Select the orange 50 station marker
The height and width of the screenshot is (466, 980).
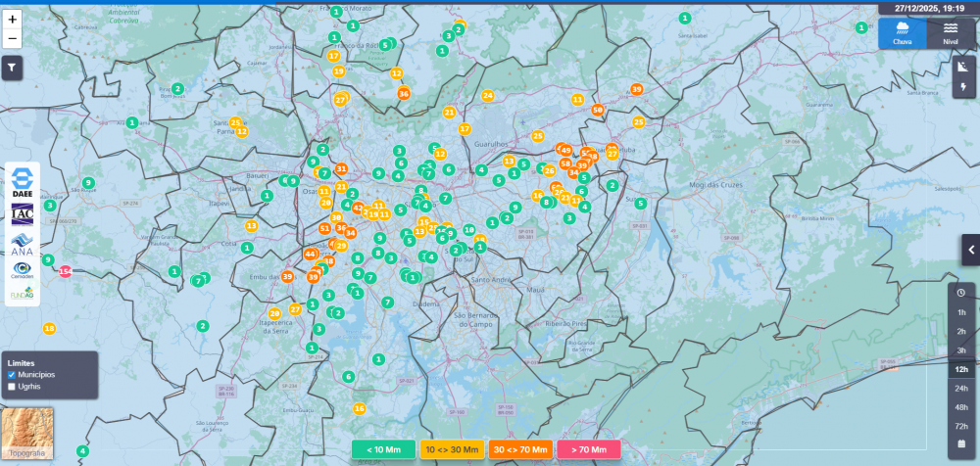pos(598,110)
